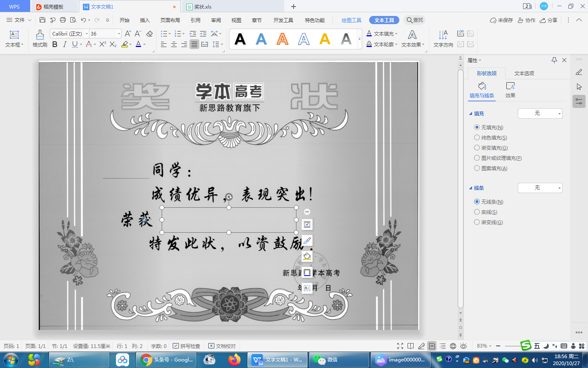Open the Fill (填充) preset dropdown
Image resolution: width=588 pixels, height=368 pixels.
540,113
